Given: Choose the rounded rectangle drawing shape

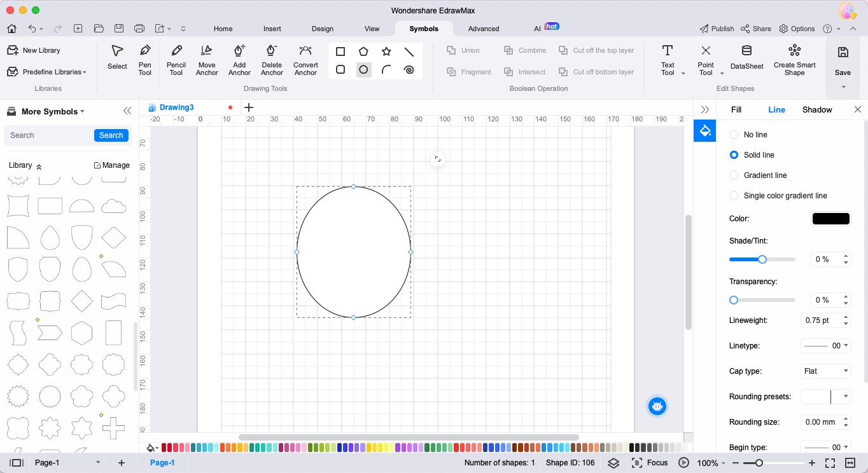Looking at the screenshot, I should pyautogui.click(x=340, y=69).
